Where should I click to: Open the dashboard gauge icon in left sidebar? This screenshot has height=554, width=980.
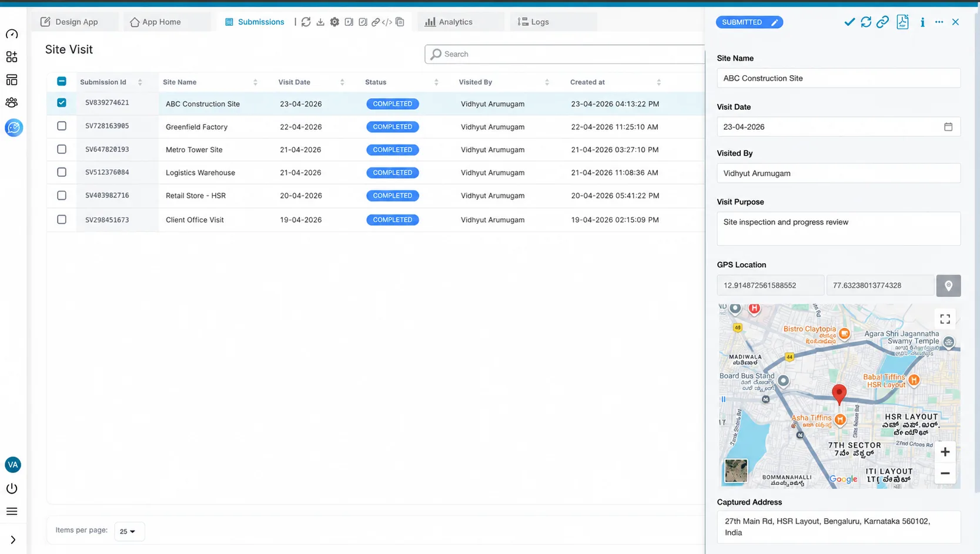12,34
